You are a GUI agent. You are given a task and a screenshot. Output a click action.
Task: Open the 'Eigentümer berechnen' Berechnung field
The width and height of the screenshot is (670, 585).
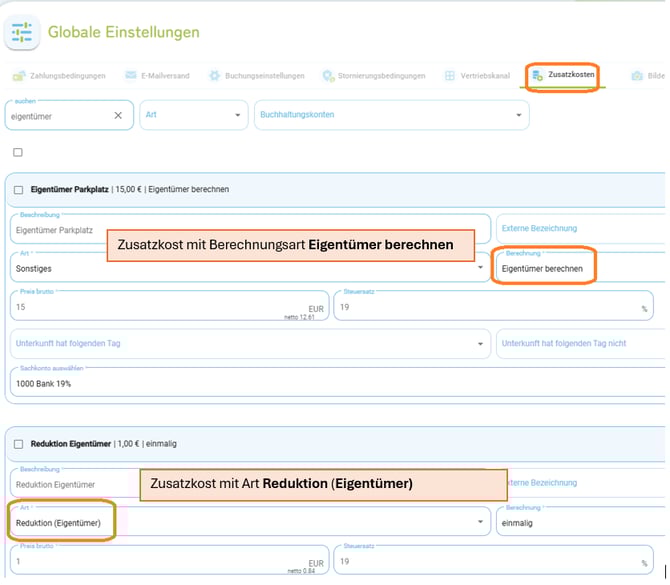545,268
